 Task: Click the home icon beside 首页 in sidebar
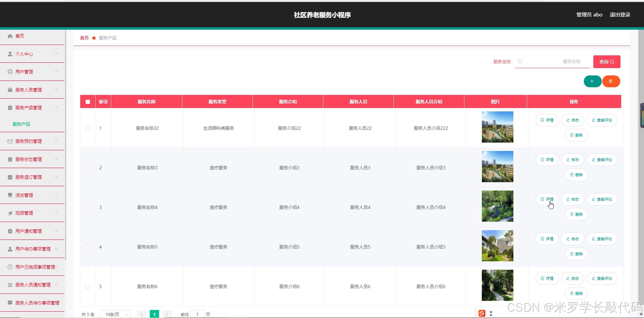point(10,36)
